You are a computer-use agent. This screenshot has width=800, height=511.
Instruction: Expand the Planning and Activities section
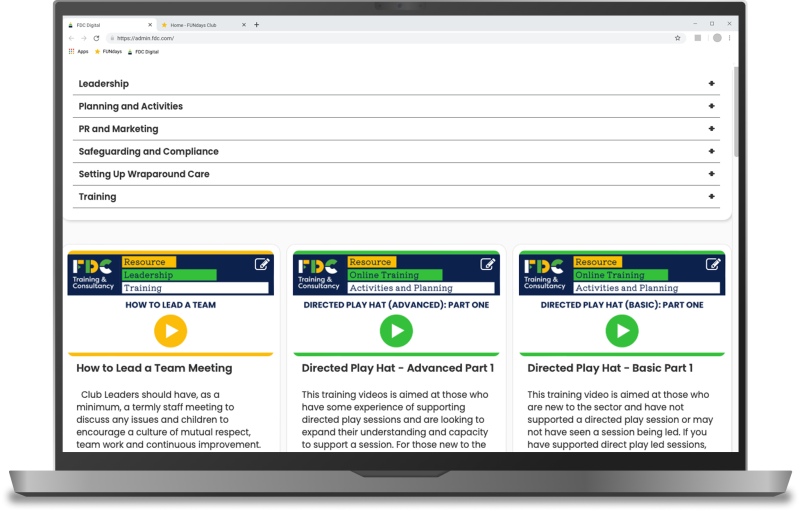point(711,106)
